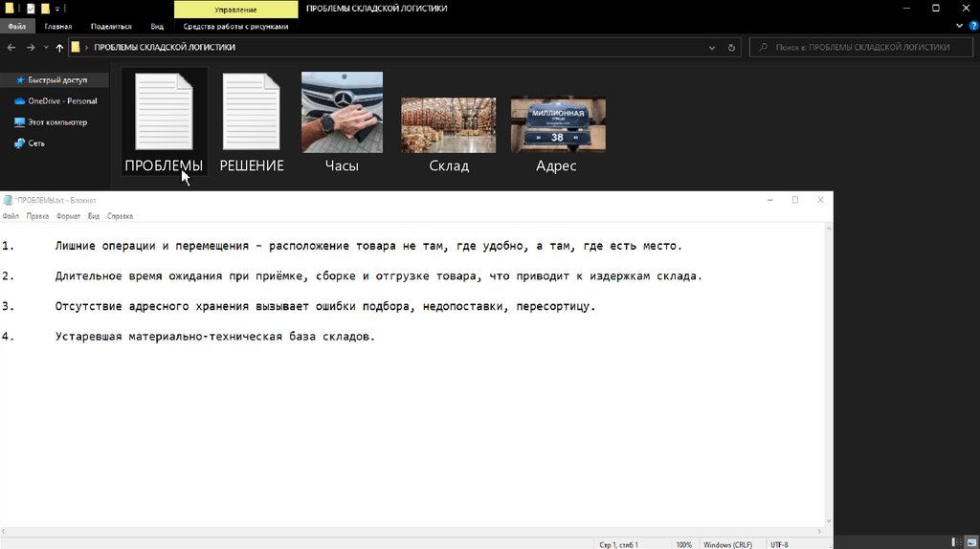
Task: Click the Explorer search field
Action: tap(861, 47)
